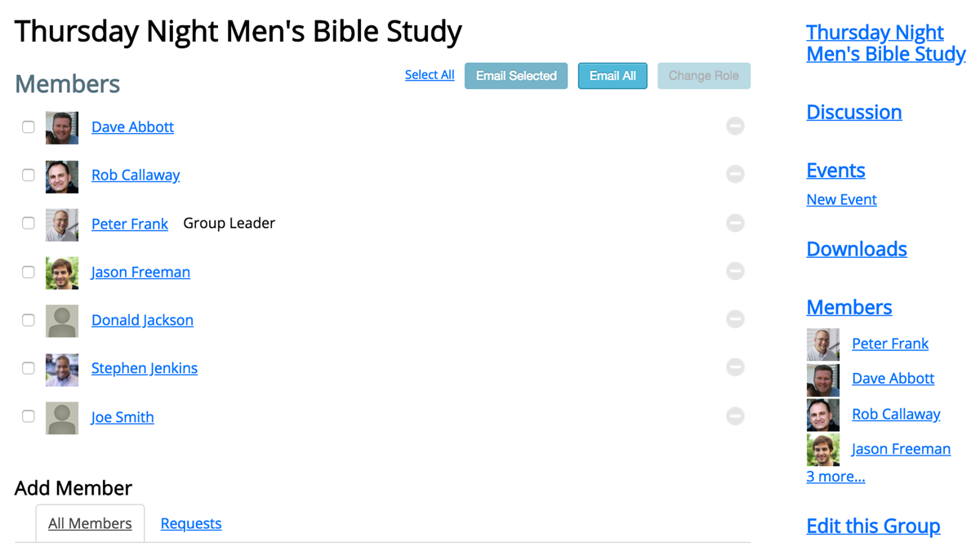The width and height of the screenshot is (980, 560).
Task: Expand the 3 more members list
Action: (x=835, y=476)
